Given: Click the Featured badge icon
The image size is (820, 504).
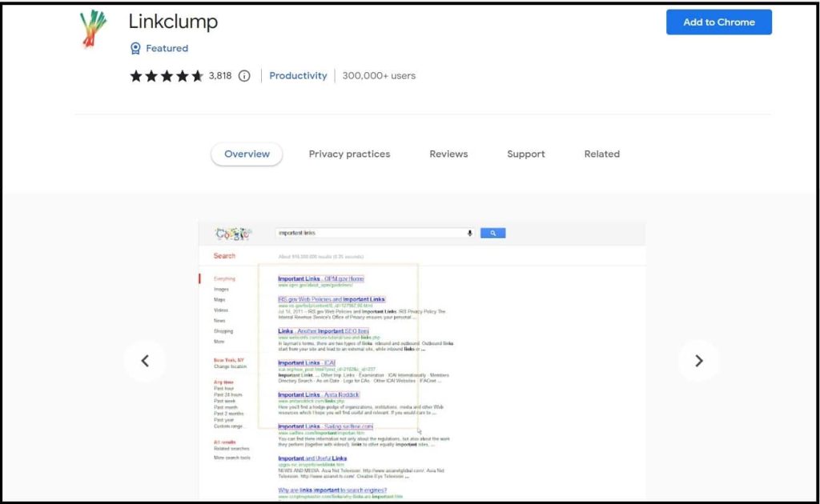Looking at the screenshot, I should (x=135, y=48).
